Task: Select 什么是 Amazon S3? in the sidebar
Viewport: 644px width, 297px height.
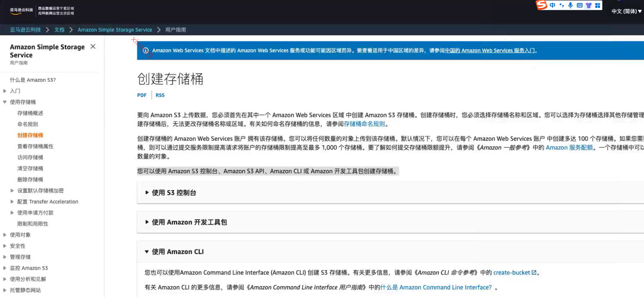Action: pos(33,80)
